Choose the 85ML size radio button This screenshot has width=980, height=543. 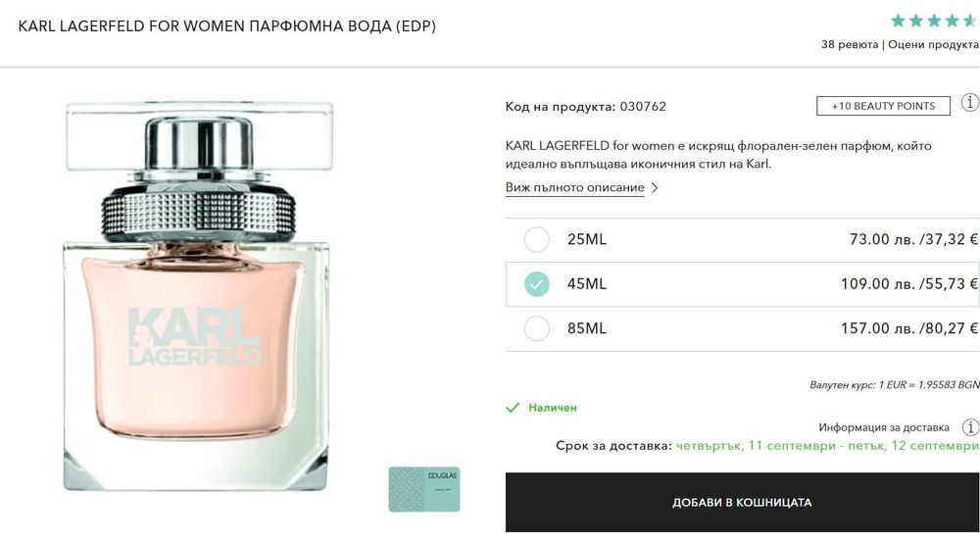(537, 328)
